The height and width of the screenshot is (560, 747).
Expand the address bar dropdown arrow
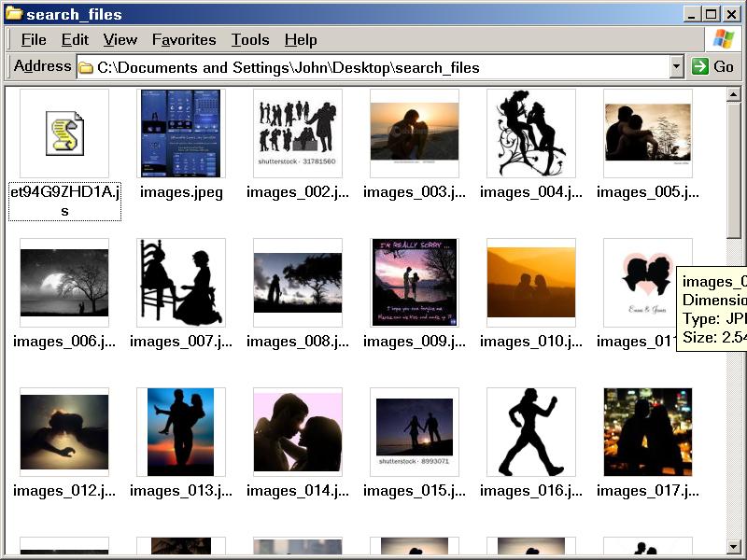[x=677, y=67]
